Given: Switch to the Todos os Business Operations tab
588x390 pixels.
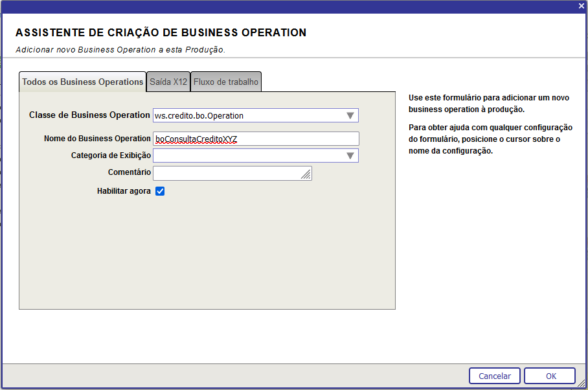Looking at the screenshot, I should coord(82,82).
